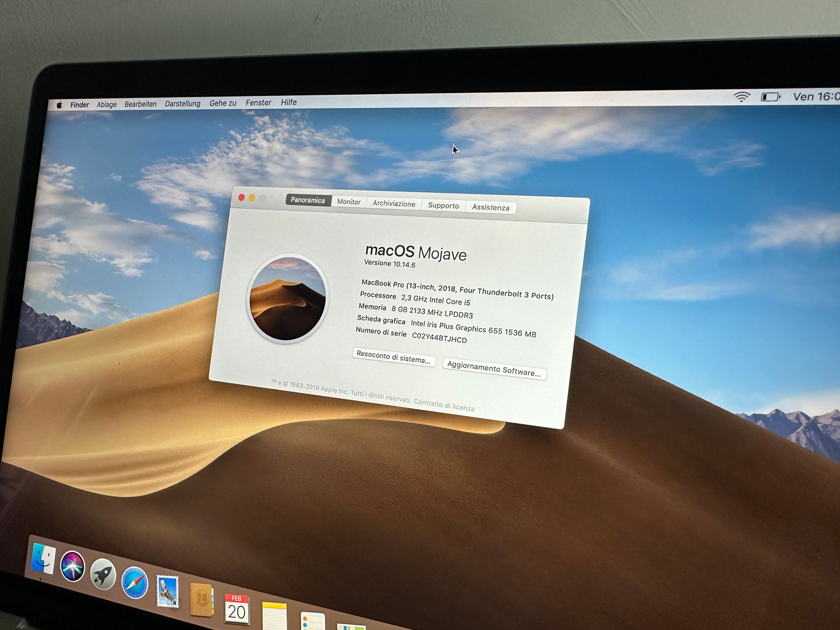Open the Gehe zu menu
Viewport: 840px width, 630px height.
[x=222, y=103]
